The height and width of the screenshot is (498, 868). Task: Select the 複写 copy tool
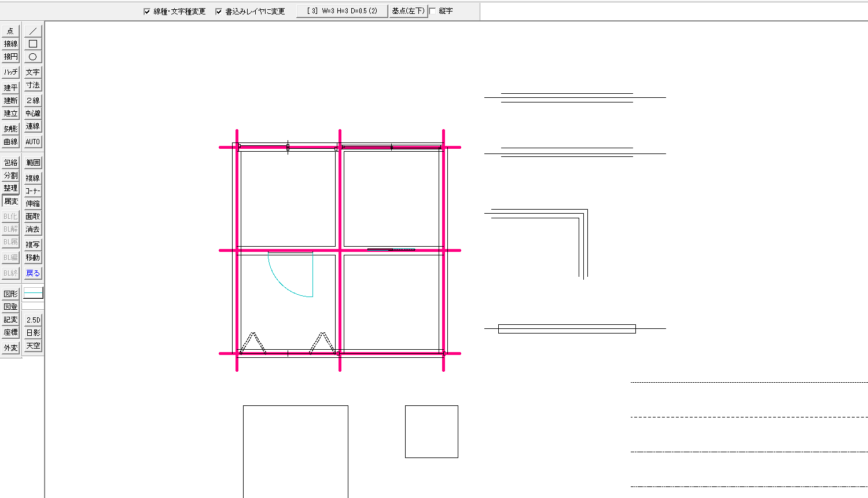(x=33, y=244)
